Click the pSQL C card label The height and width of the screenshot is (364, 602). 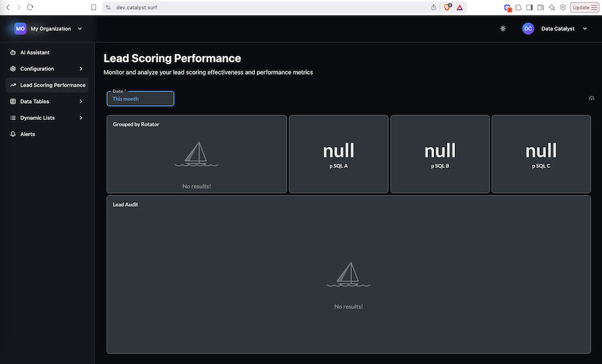point(541,166)
